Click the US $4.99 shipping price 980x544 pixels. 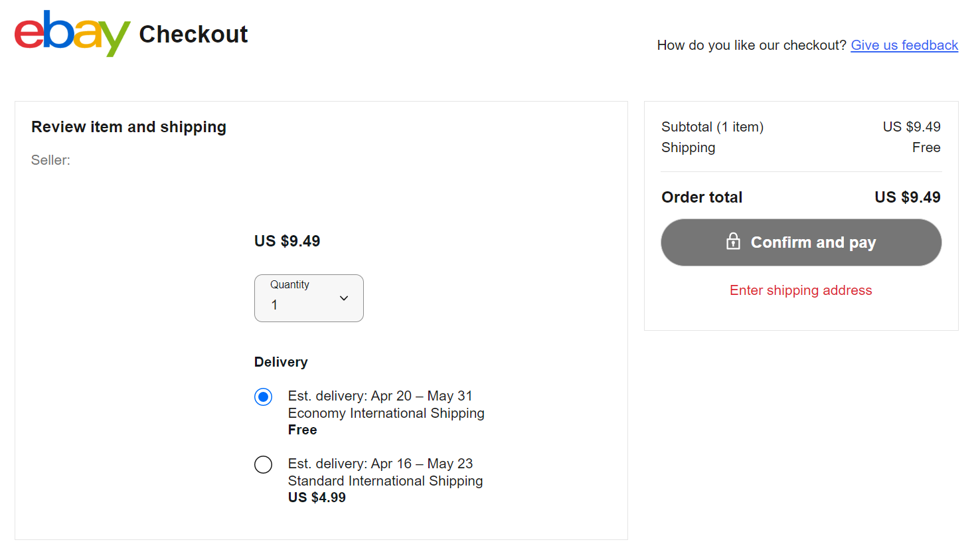pos(317,498)
